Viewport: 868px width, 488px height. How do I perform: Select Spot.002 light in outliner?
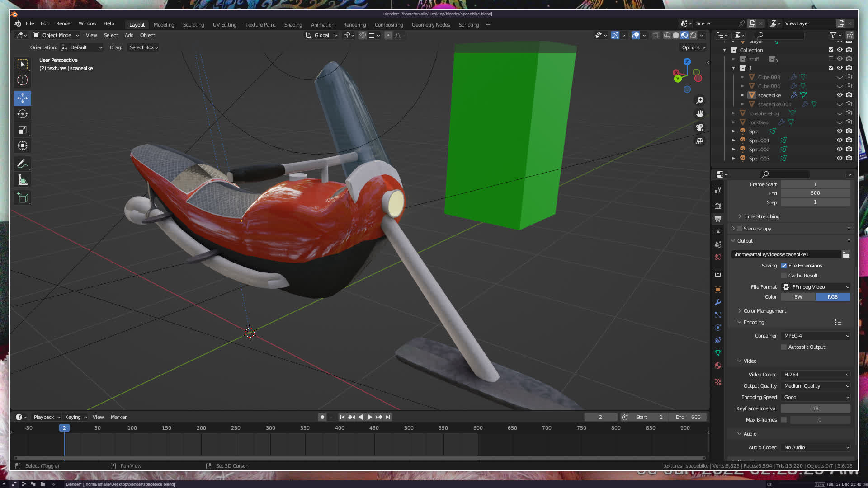coord(759,150)
